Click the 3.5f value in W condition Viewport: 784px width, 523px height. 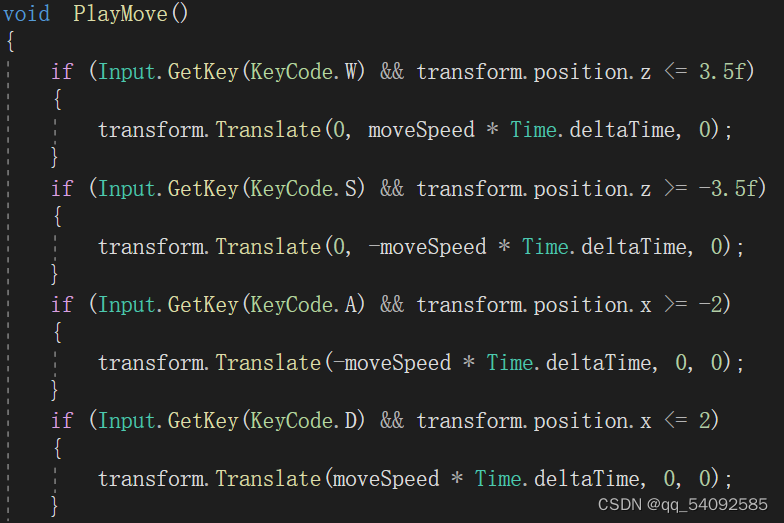(722, 72)
